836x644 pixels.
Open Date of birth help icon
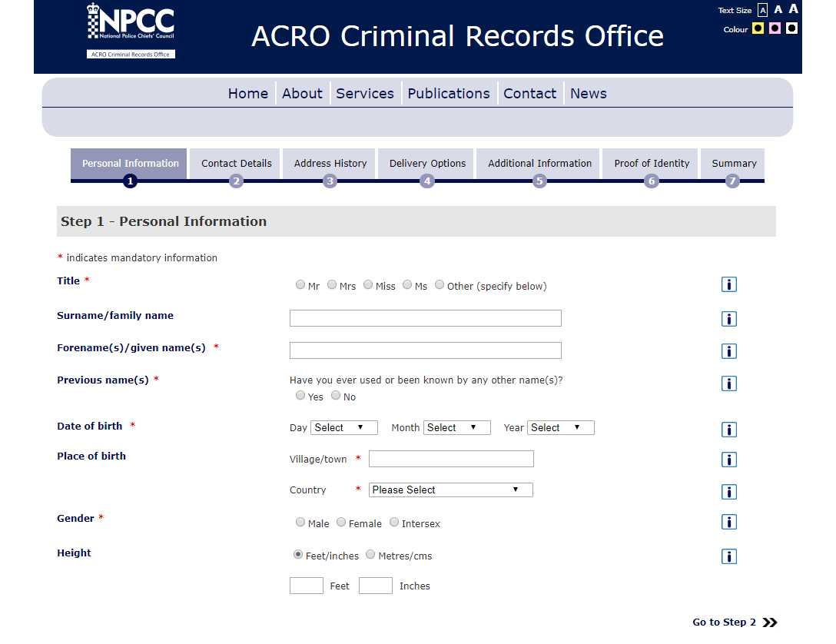728,429
